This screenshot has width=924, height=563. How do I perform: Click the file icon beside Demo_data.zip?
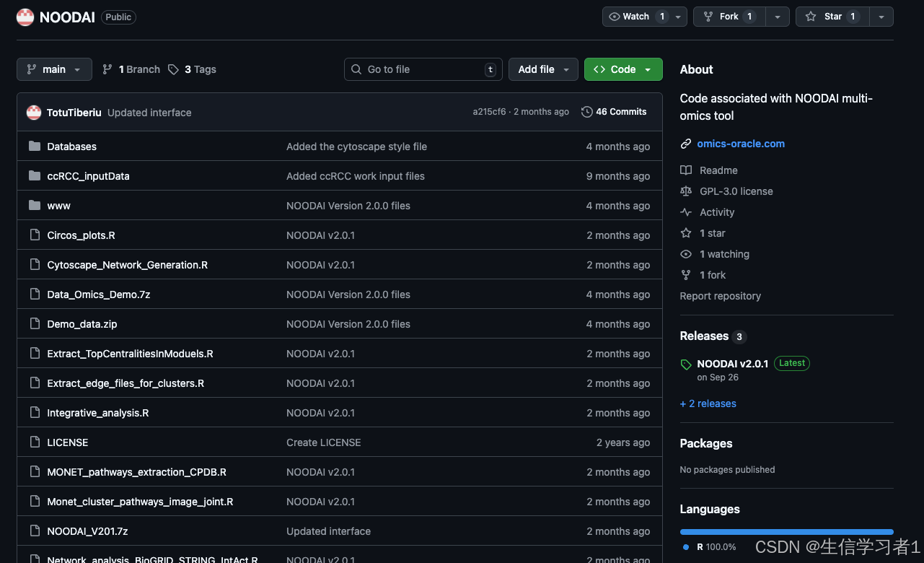[35, 324]
